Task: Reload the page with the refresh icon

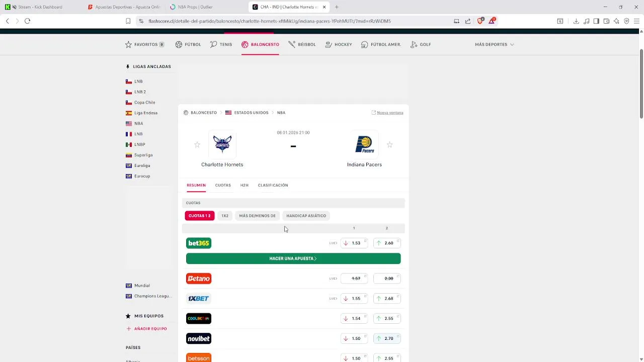Action: pyautogui.click(x=28, y=21)
